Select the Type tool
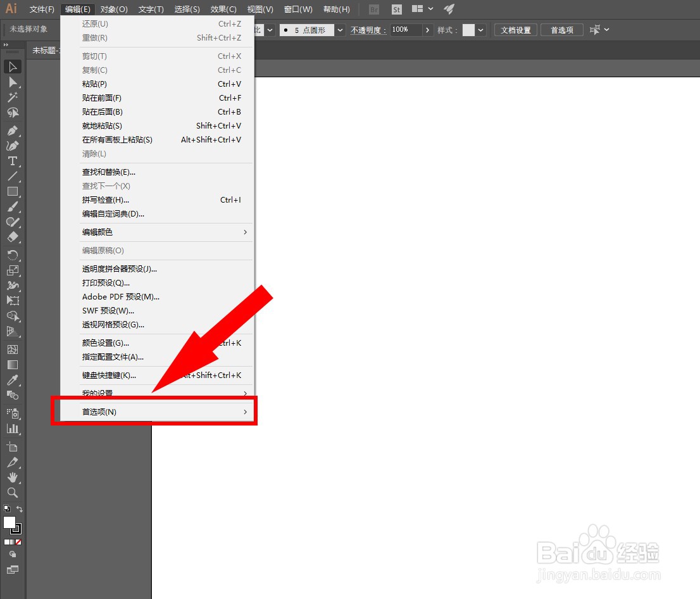 pos(13,161)
